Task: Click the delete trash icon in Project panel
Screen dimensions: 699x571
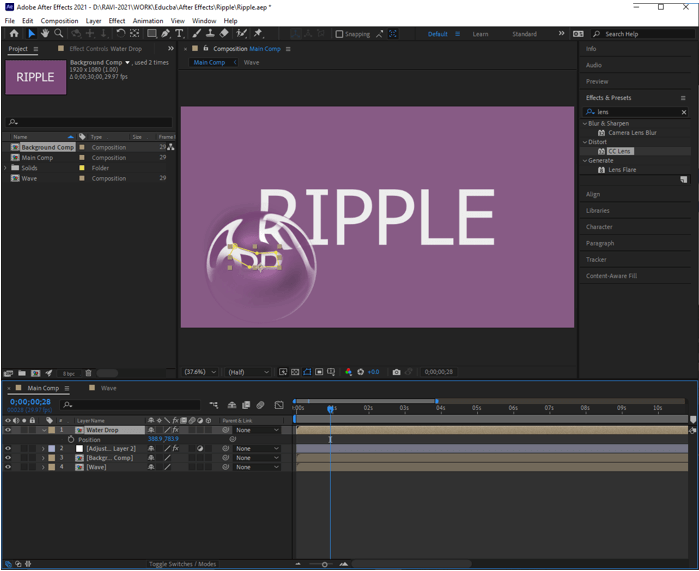Action: pos(88,374)
